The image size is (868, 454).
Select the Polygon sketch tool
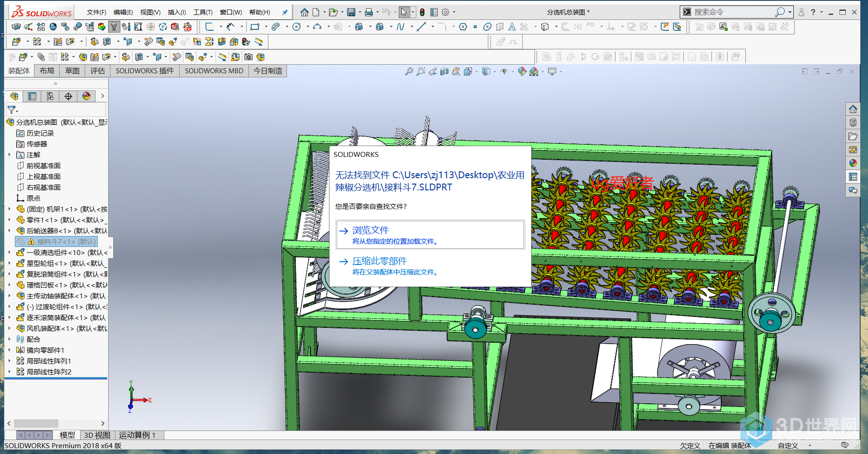pyautogui.click(x=463, y=27)
